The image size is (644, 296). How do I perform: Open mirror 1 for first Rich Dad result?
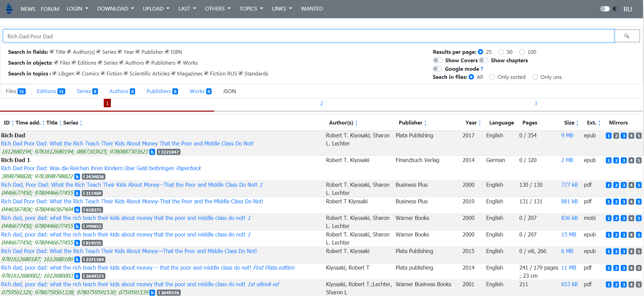(x=609, y=136)
